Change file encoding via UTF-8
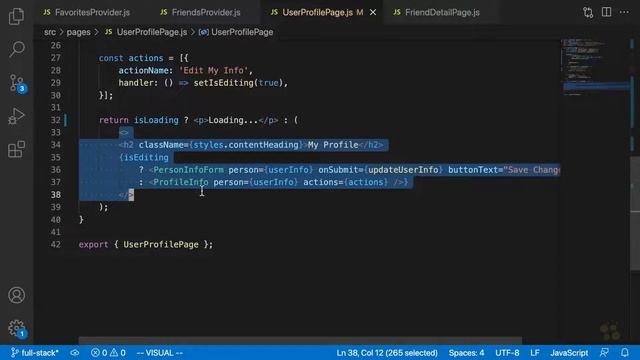 pyautogui.click(x=507, y=353)
